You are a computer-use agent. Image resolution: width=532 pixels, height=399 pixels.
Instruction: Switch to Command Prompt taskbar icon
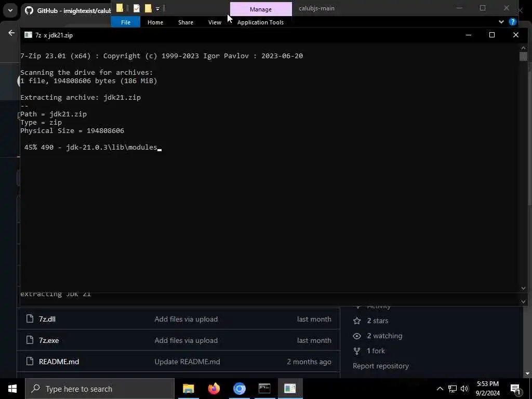pos(264,389)
